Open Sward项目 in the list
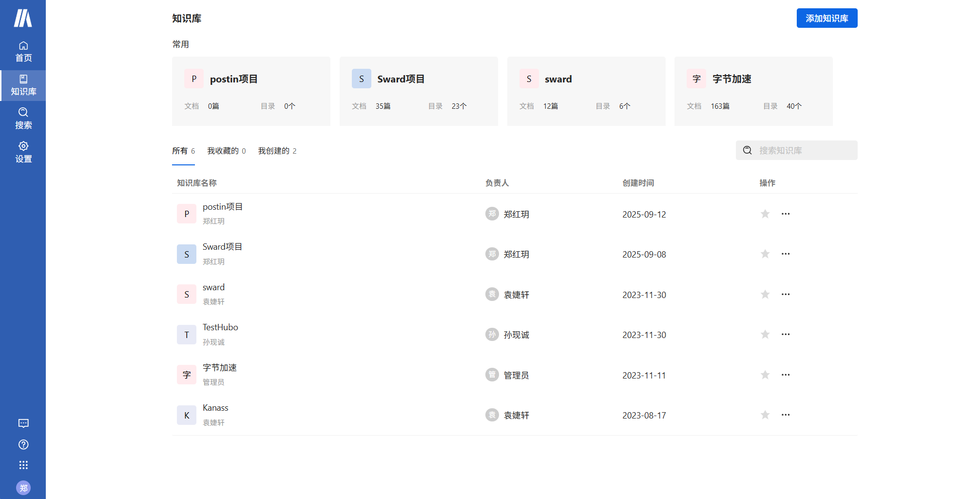This screenshot has width=980, height=499. (x=222, y=247)
